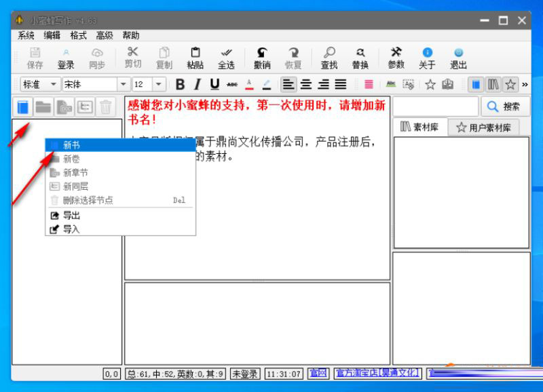Toggle star panel button beside the » overflow arrow
The height and width of the screenshot is (392, 543).
click(x=510, y=84)
